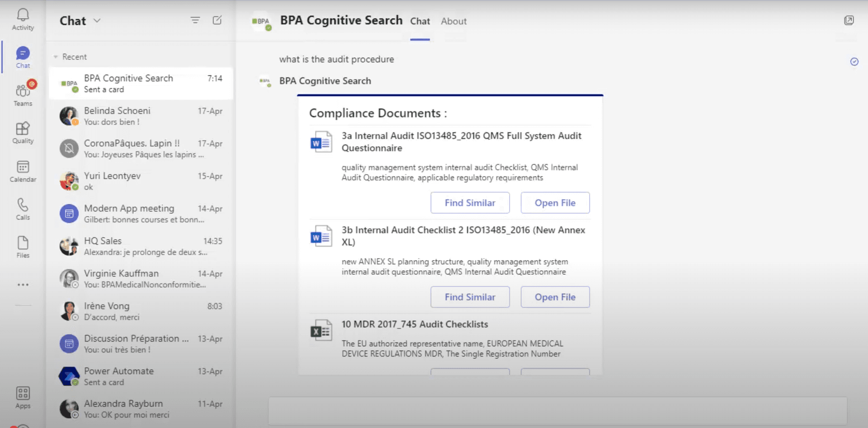Screen dimensions: 868x428
Task: Pop out the chat window icon
Action: click(x=849, y=20)
